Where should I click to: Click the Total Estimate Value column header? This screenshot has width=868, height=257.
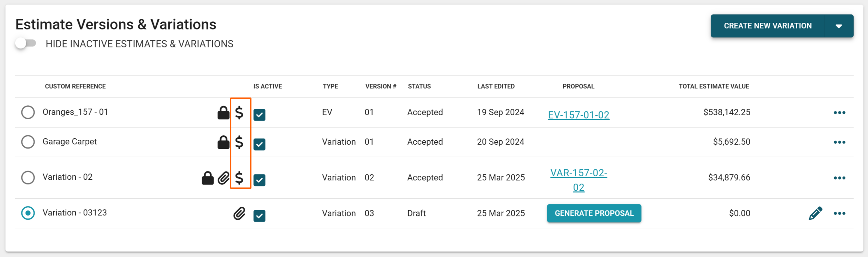714,86
